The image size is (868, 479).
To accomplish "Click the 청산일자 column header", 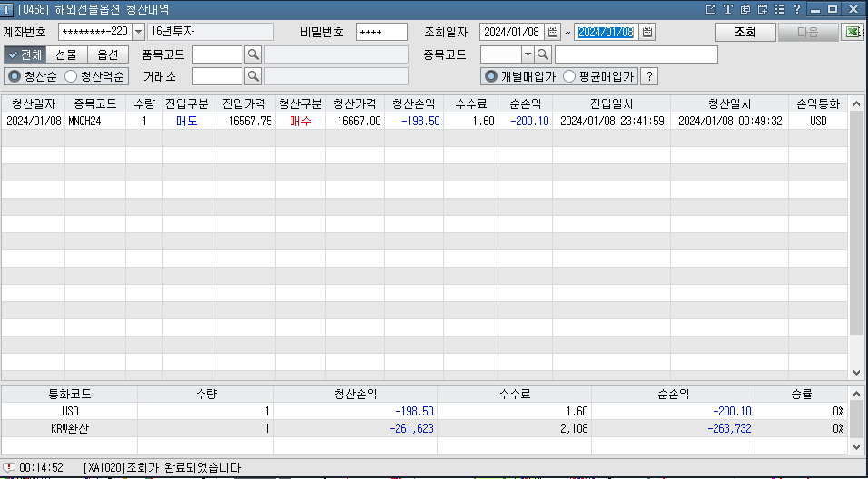I will point(34,104).
